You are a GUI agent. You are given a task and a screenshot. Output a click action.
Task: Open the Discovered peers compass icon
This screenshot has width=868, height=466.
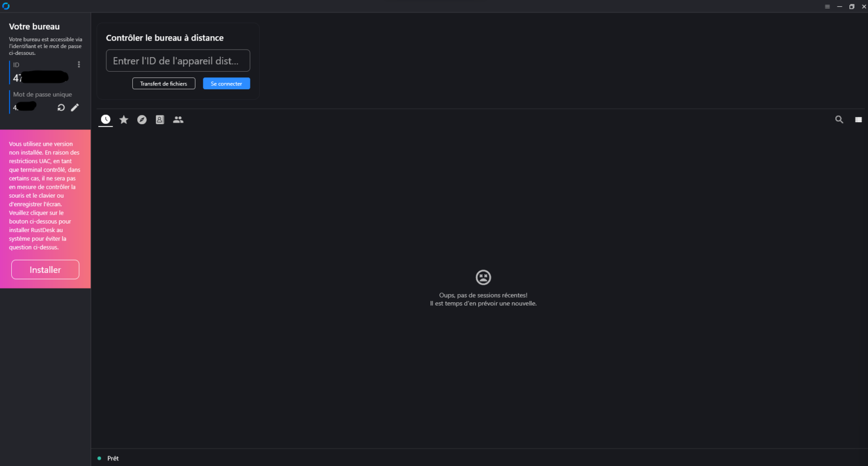[142, 119]
